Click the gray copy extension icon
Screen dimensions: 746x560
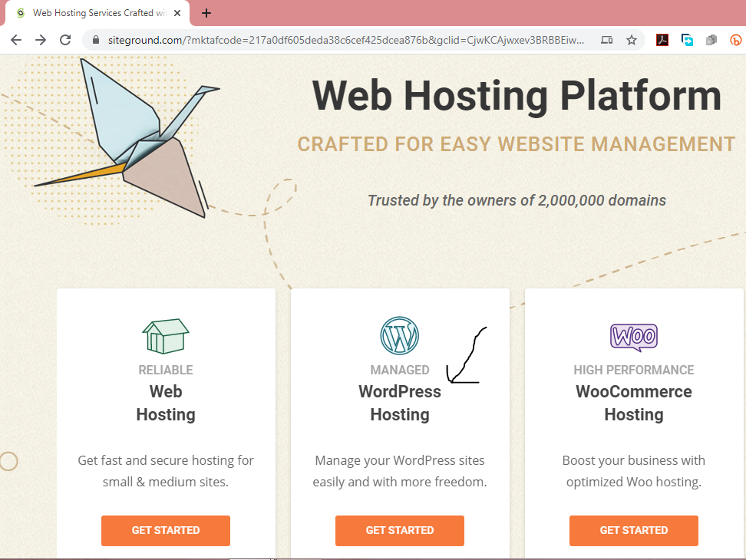[x=711, y=40]
